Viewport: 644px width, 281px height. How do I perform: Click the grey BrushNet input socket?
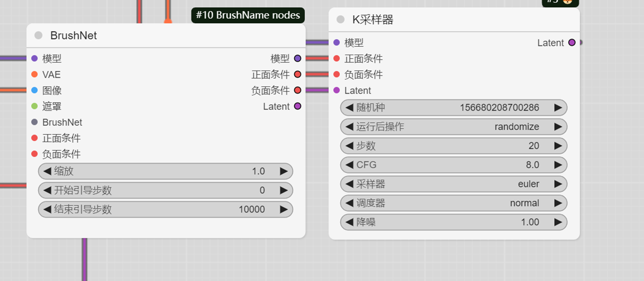click(x=34, y=122)
